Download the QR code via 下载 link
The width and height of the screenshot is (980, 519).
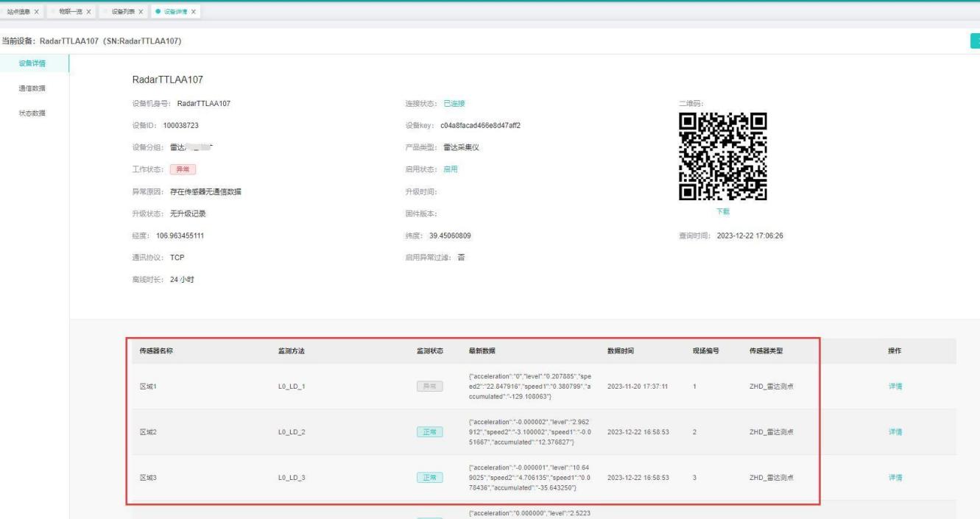tap(723, 211)
